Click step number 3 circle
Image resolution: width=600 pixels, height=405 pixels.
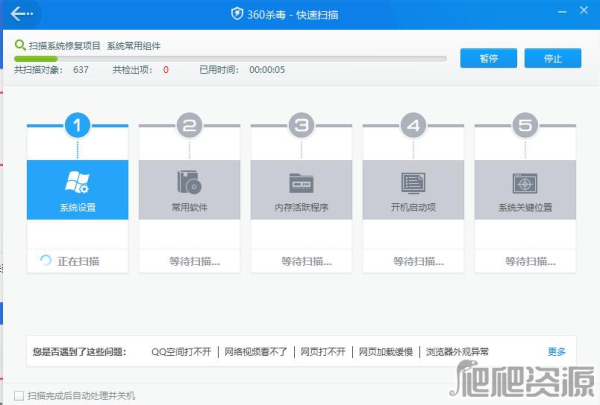click(x=301, y=125)
